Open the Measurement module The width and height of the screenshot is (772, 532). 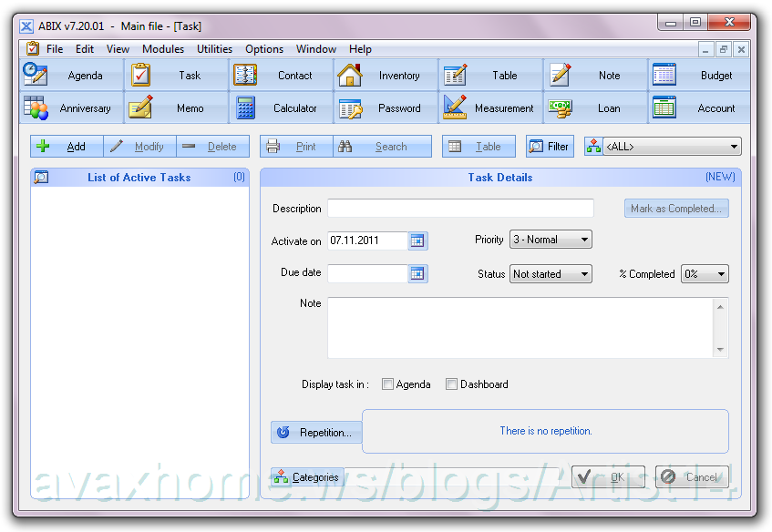(491, 107)
